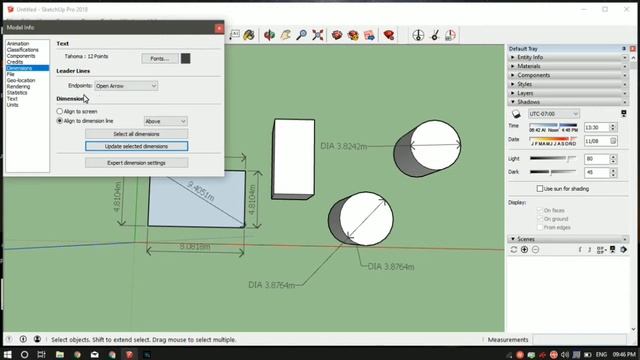
Task: Click the Add Location icon
Action: [x=418, y=35]
